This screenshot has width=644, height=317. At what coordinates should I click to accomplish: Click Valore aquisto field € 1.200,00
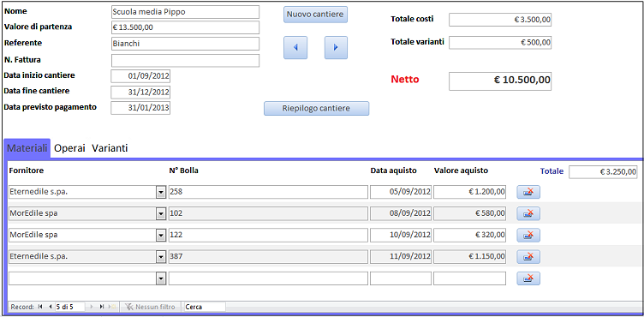(x=469, y=192)
